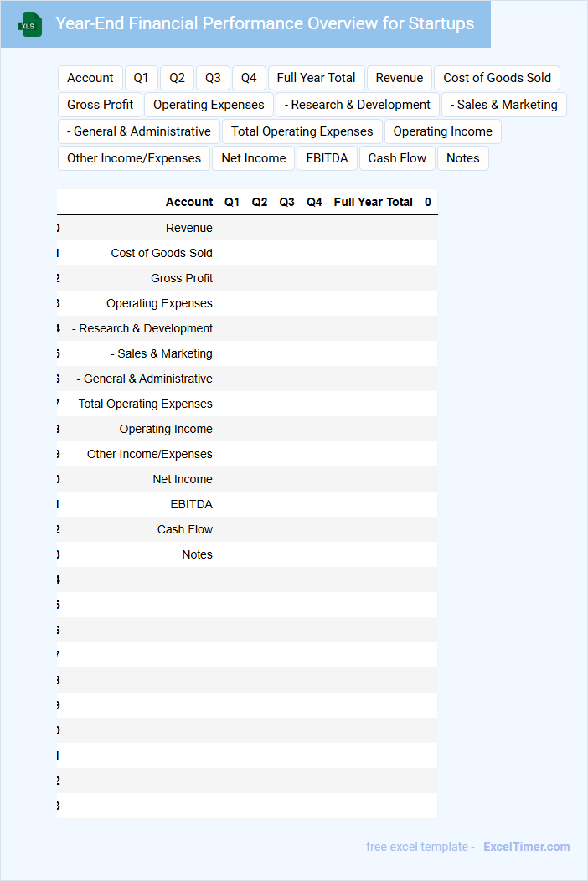
Task: Select the Net Income table cell
Action: click(x=183, y=479)
